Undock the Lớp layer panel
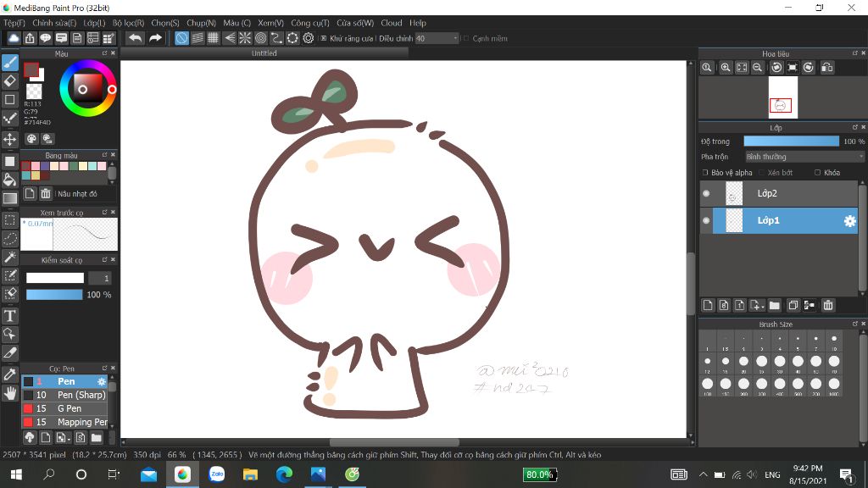Screen dimensions: 868x488 tap(854, 127)
